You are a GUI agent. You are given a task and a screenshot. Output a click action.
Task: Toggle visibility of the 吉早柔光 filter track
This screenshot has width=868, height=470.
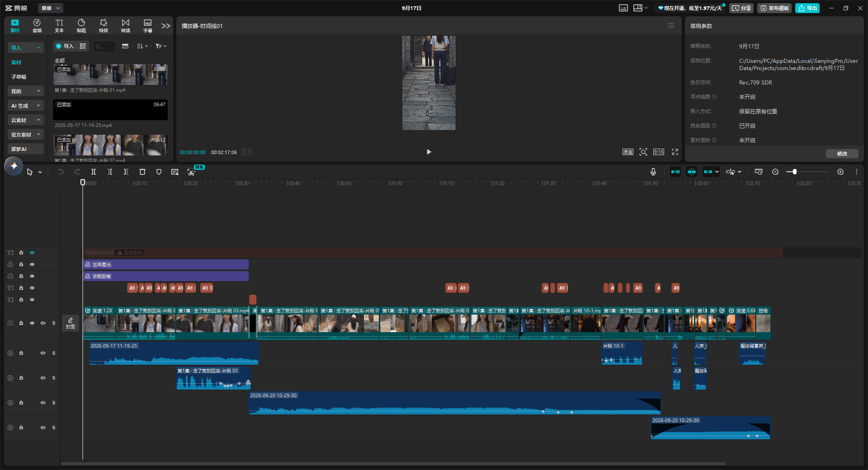pyautogui.click(x=32, y=264)
